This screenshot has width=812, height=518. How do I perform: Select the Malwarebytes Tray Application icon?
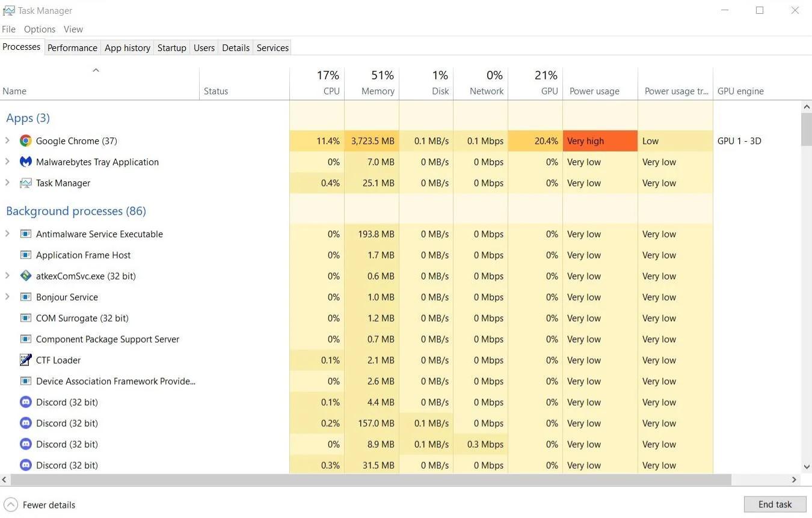tap(25, 162)
